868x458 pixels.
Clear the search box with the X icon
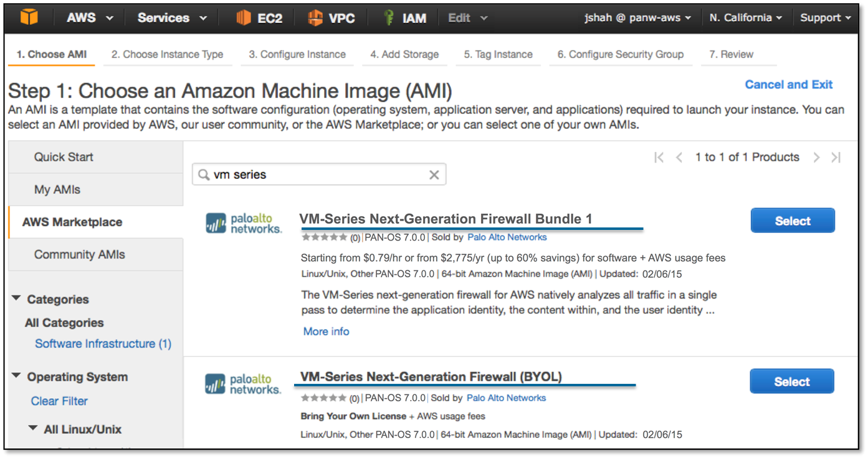coord(434,175)
